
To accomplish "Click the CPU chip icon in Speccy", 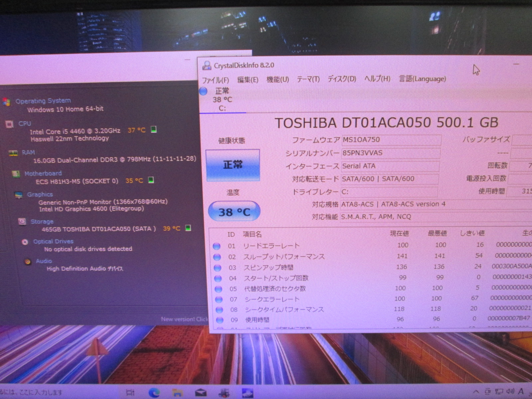I will pyautogui.click(x=9, y=124).
